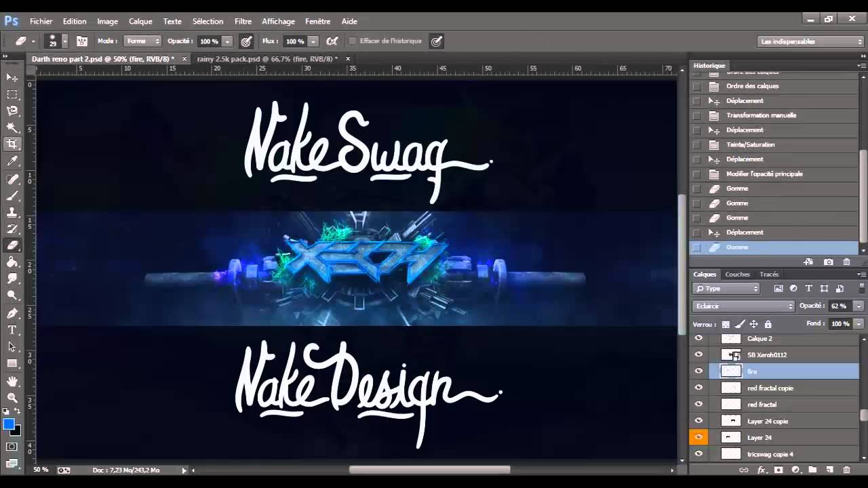Select the Magic Wand tool
This screenshot has height=488, width=868.
[x=12, y=127]
